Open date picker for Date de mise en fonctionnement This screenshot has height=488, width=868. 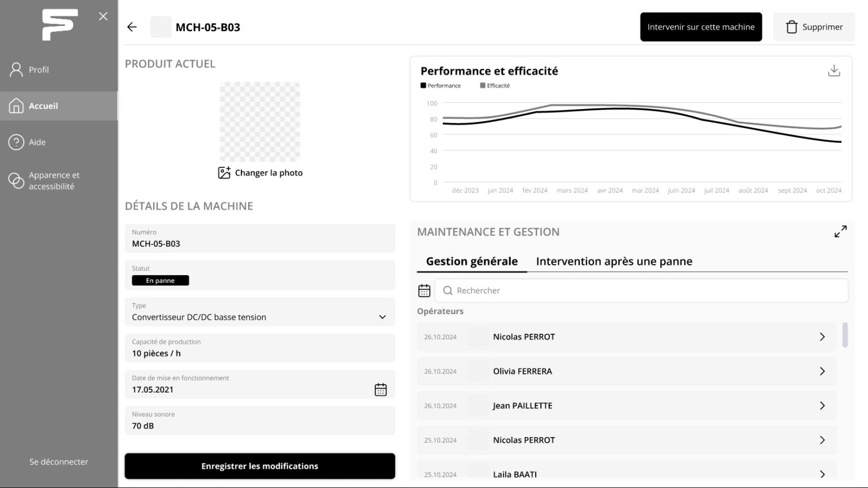(380, 390)
